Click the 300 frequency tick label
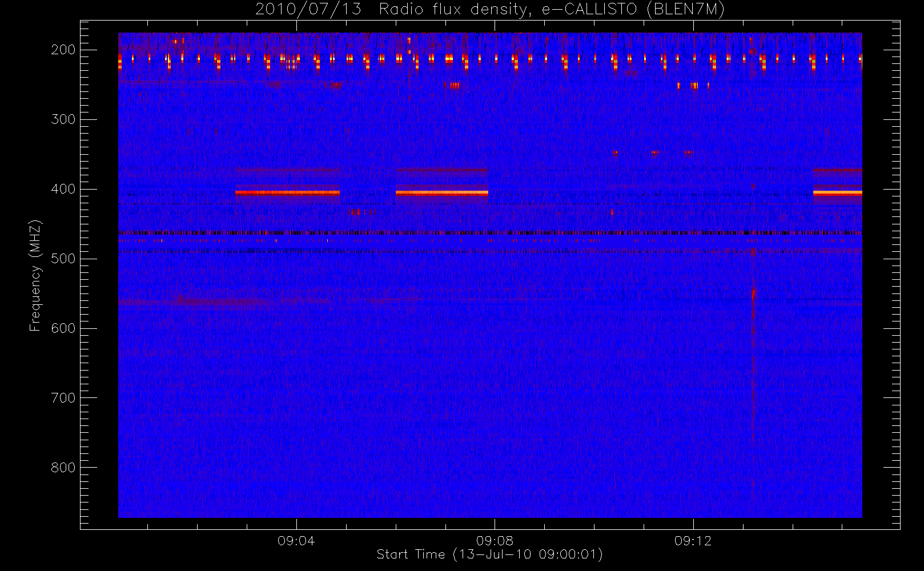This screenshot has height=571, width=924. (x=63, y=119)
